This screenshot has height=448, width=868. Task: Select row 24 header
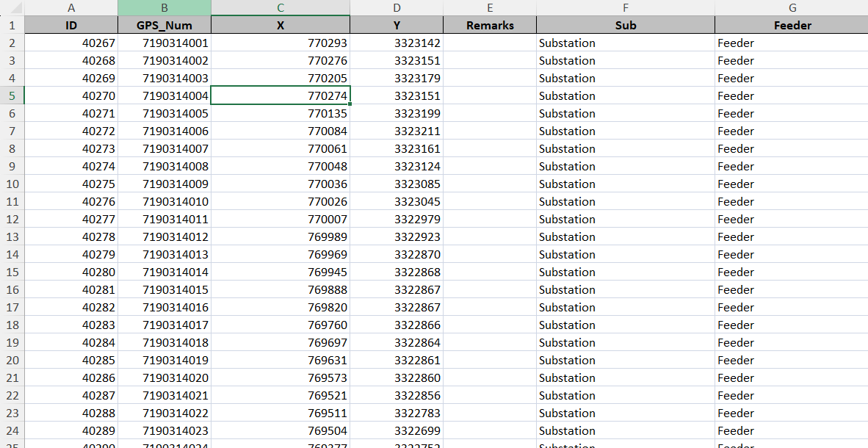pos(12,431)
